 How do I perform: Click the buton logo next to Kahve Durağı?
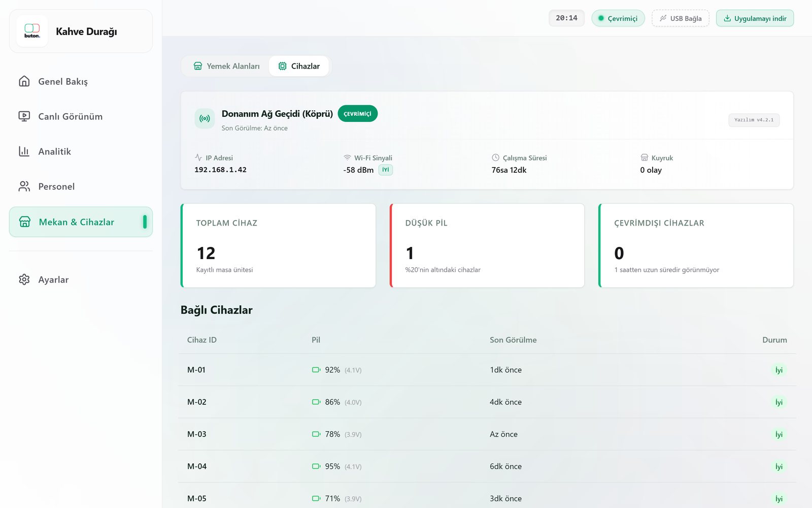pos(32,31)
